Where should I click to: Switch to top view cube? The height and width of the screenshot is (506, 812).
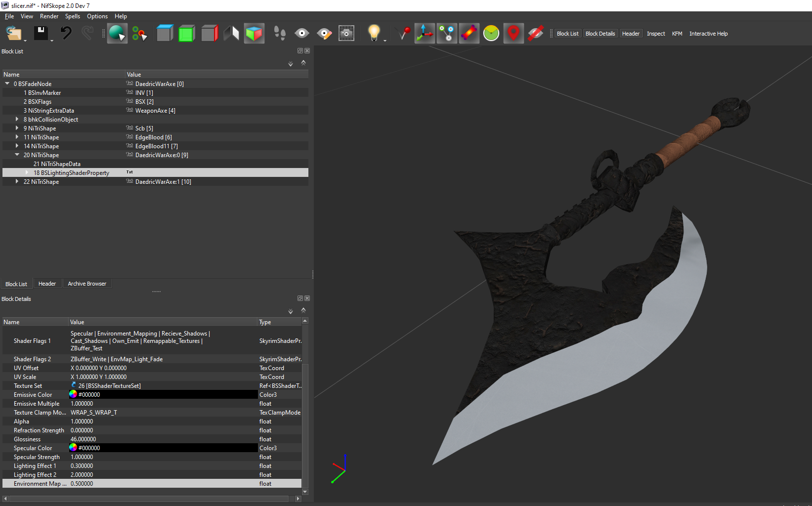tap(165, 34)
